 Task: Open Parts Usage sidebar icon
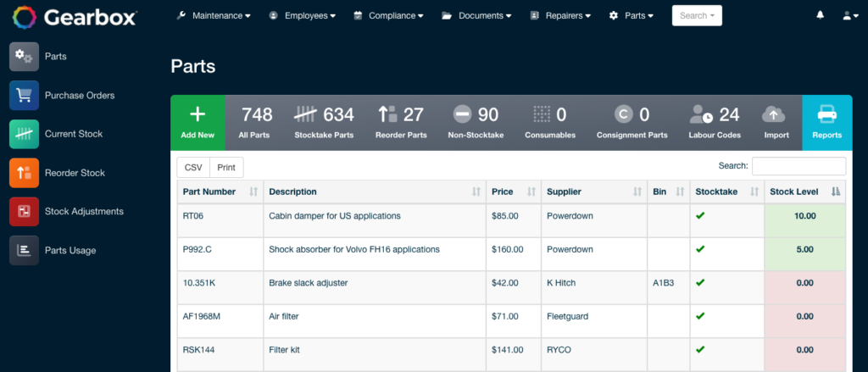[24, 250]
